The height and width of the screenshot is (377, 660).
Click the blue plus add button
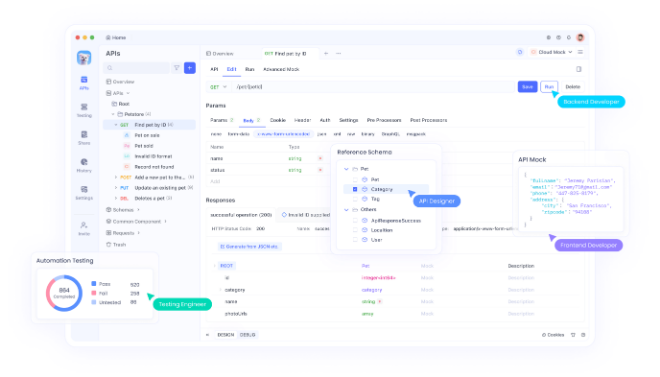coord(190,68)
